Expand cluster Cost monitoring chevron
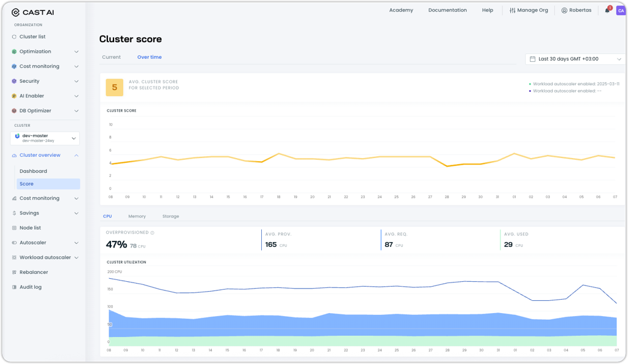 tap(76, 199)
